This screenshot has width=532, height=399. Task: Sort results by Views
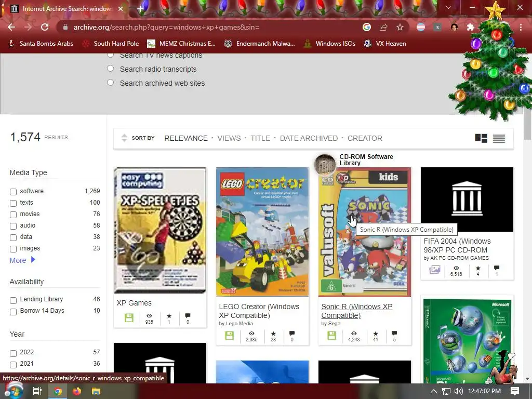(229, 138)
